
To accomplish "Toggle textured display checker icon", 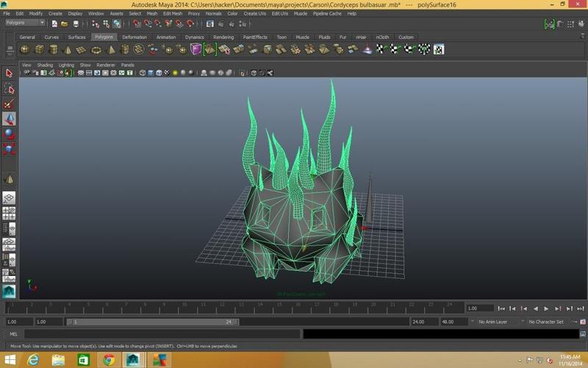I will (x=167, y=73).
